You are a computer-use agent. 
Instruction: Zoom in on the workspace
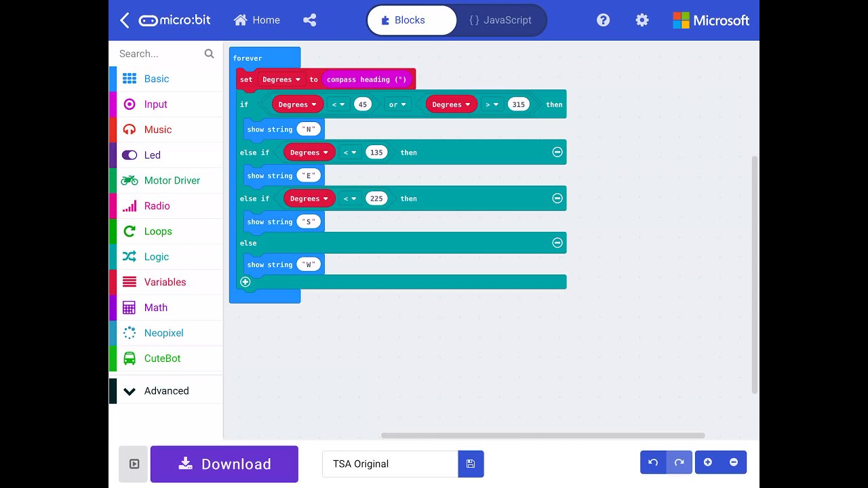[x=708, y=462]
